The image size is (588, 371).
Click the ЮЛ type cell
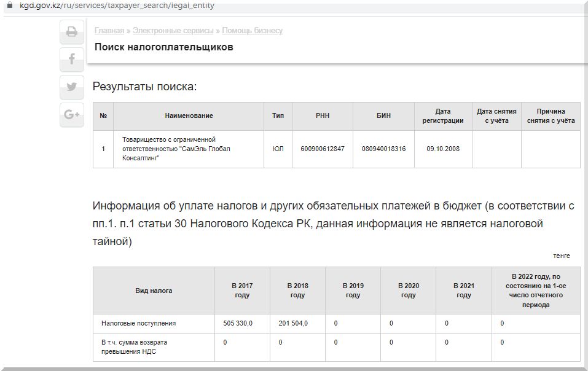278,149
